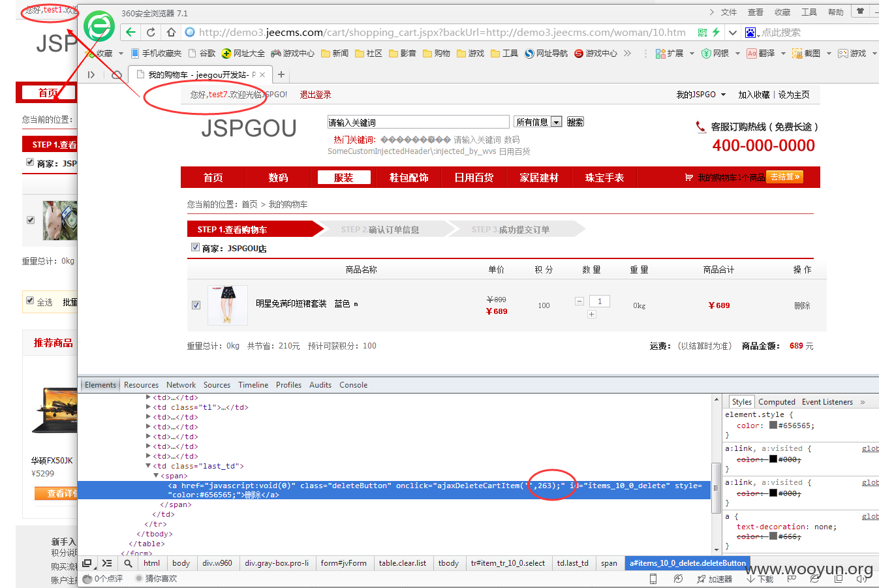Viewport: 879px width, 588px height.
Task: Click the #656565 color swatch in element.style
Action: pos(773,425)
